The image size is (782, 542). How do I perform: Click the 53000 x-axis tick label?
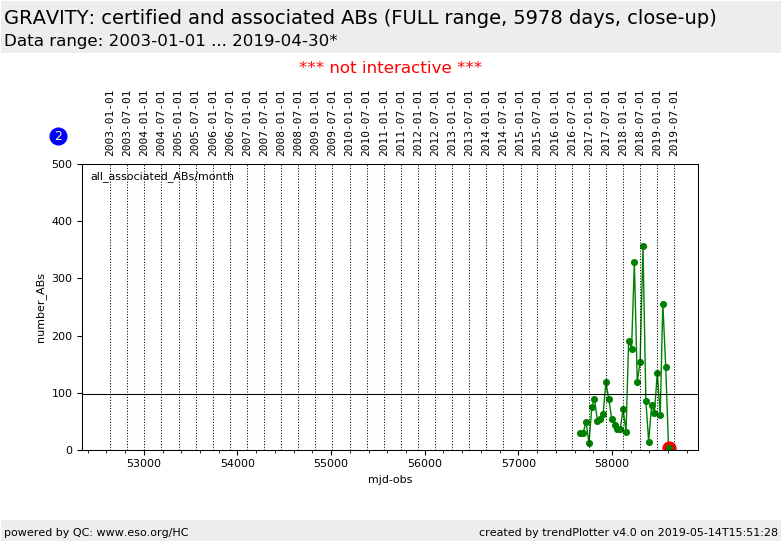(x=144, y=464)
